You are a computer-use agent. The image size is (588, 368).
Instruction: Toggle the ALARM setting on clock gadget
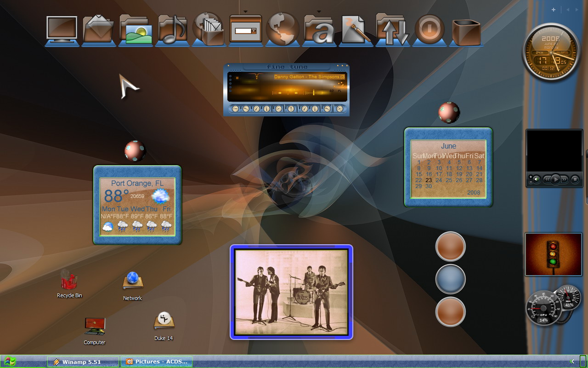coord(563,53)
